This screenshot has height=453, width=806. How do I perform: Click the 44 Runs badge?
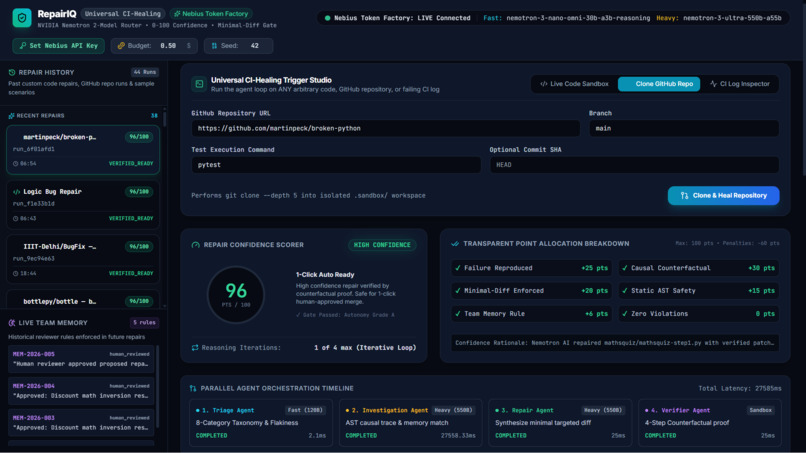click(x=144, y=73)
